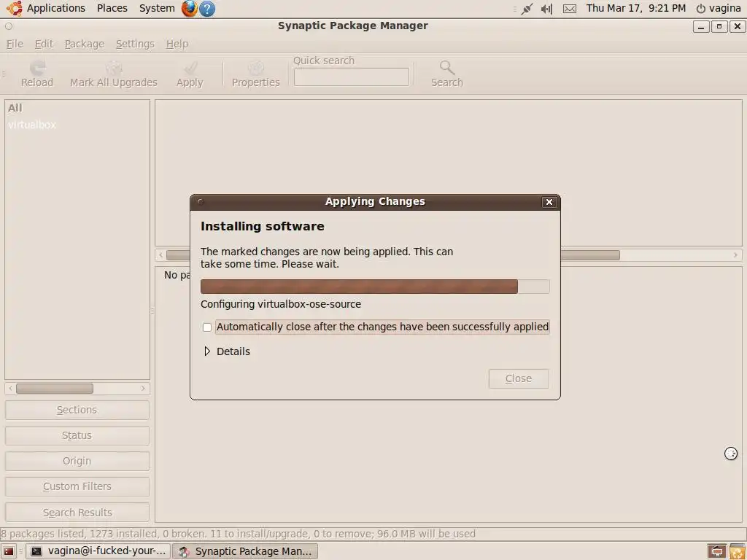
Task: Click the Reload toolbar icon
Action: pos(37,67)
